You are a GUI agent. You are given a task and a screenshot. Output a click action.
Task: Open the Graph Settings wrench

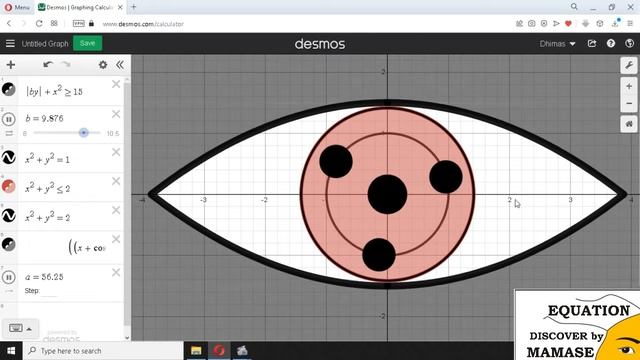(x=629, y=65)
